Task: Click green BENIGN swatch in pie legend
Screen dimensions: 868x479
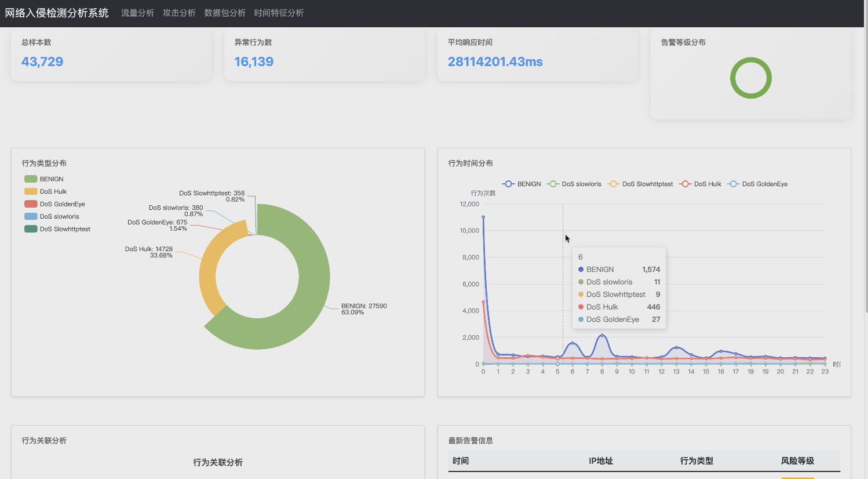Action: point(31,179)
